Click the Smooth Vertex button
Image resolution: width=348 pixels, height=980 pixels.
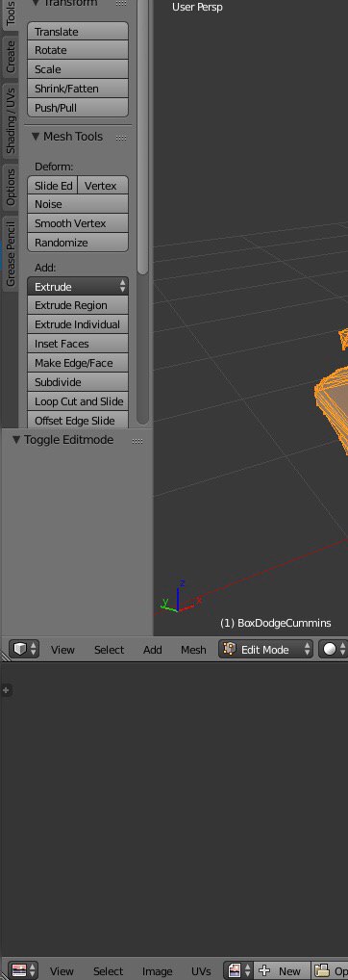[78, 223]
